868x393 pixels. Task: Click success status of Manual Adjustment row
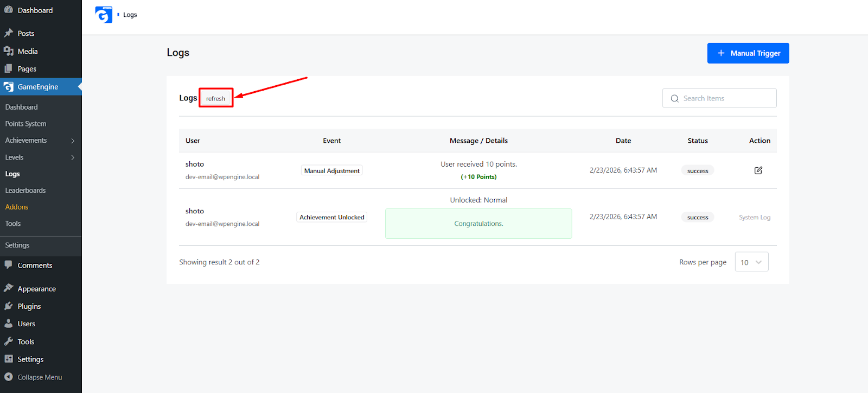coord(698,170)
